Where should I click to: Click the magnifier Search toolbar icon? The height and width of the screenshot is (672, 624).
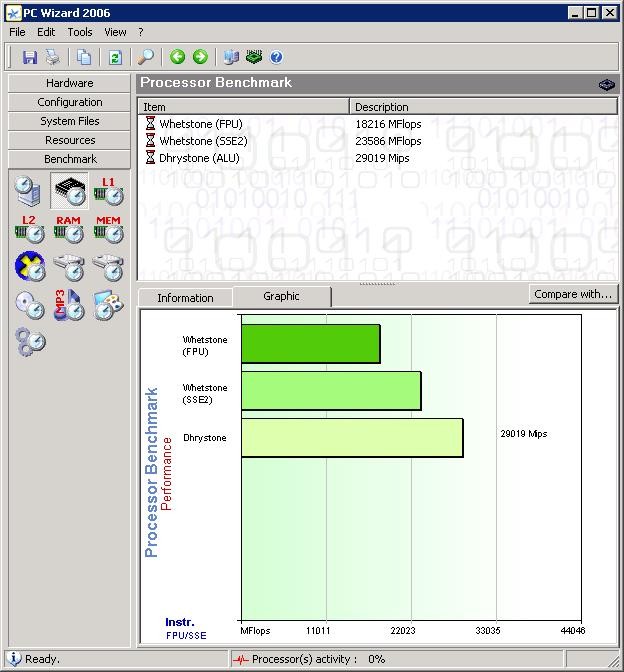146,57
